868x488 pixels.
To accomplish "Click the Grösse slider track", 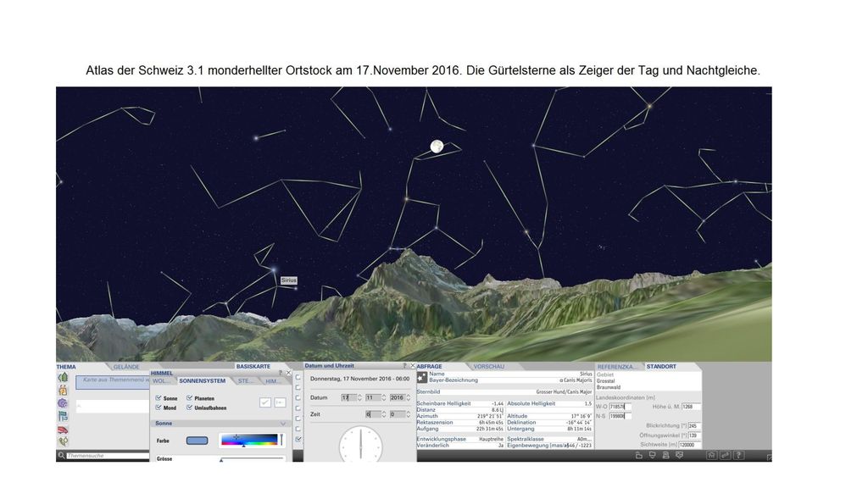I will tap(252, 459).
